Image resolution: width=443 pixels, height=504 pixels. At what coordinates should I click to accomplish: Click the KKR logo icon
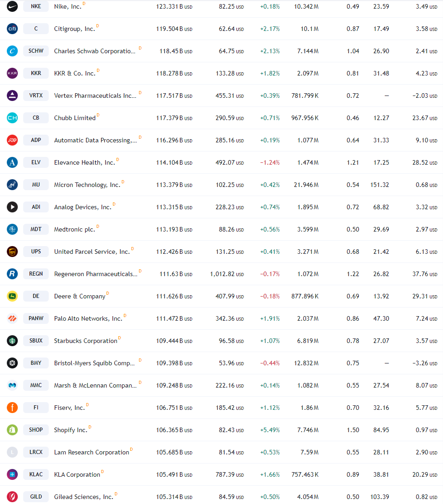click(x=12, y=73)
